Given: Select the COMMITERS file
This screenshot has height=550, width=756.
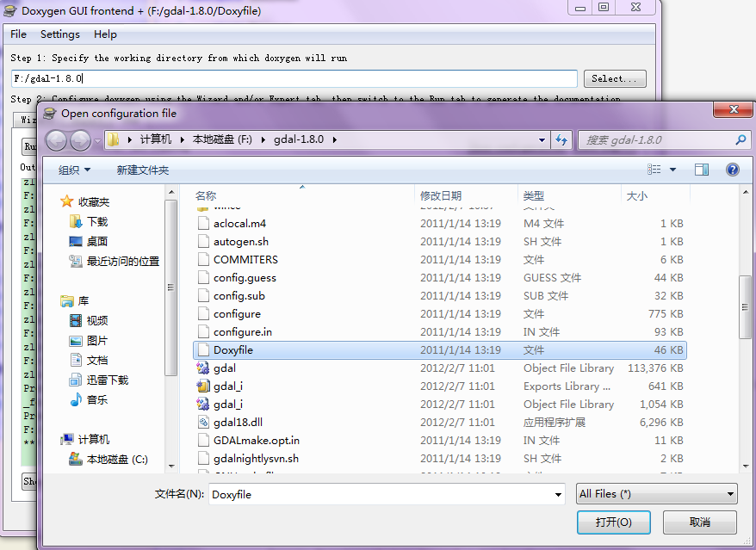Looking at the screenshot, I should click(x=440, y=260).
